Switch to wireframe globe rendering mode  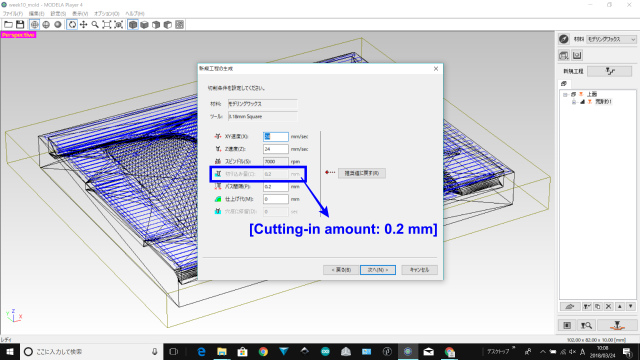point(35,25)
